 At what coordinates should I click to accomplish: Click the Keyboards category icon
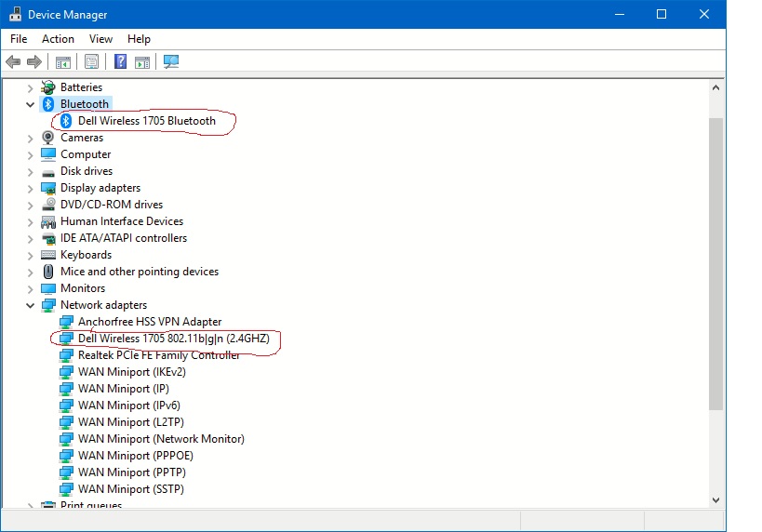coord(48,255)
